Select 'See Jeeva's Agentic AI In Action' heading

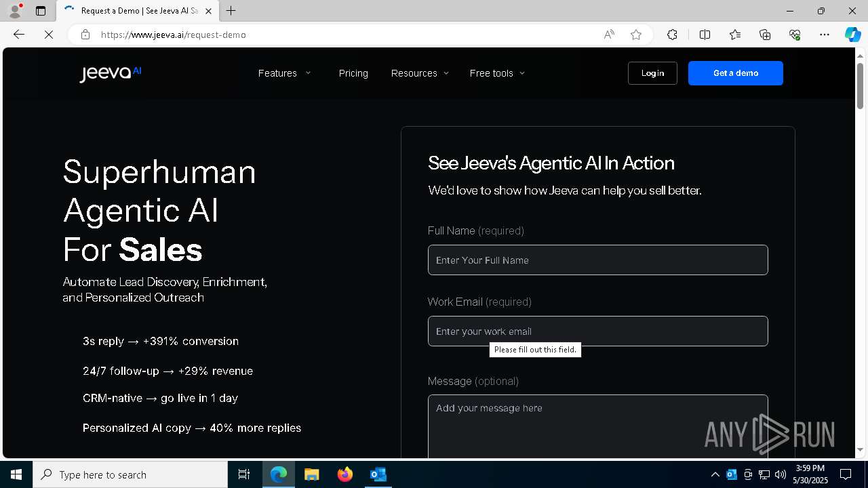click(x=551, y=163)
